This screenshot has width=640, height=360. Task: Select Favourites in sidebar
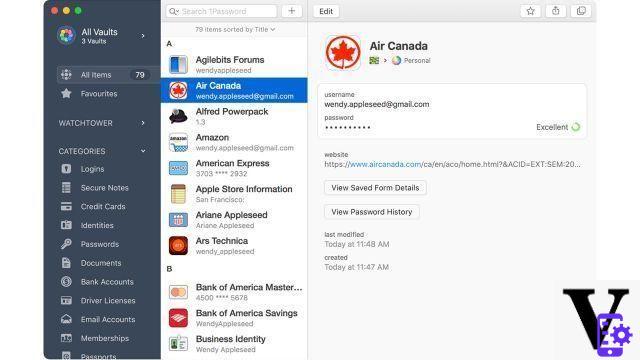(x=99, y=93)
